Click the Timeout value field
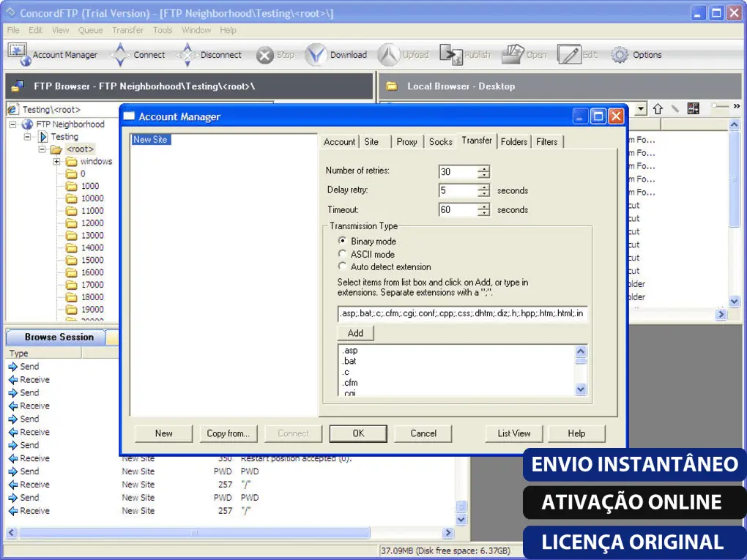The image size is (747, 560). pyautogui.click(x=458, y=209)
